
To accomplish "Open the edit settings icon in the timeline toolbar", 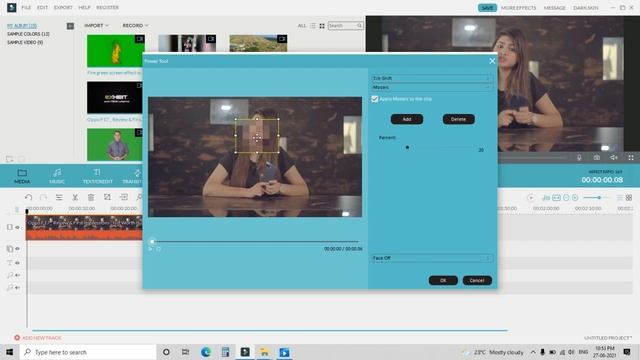I will (x=59, y=197).
